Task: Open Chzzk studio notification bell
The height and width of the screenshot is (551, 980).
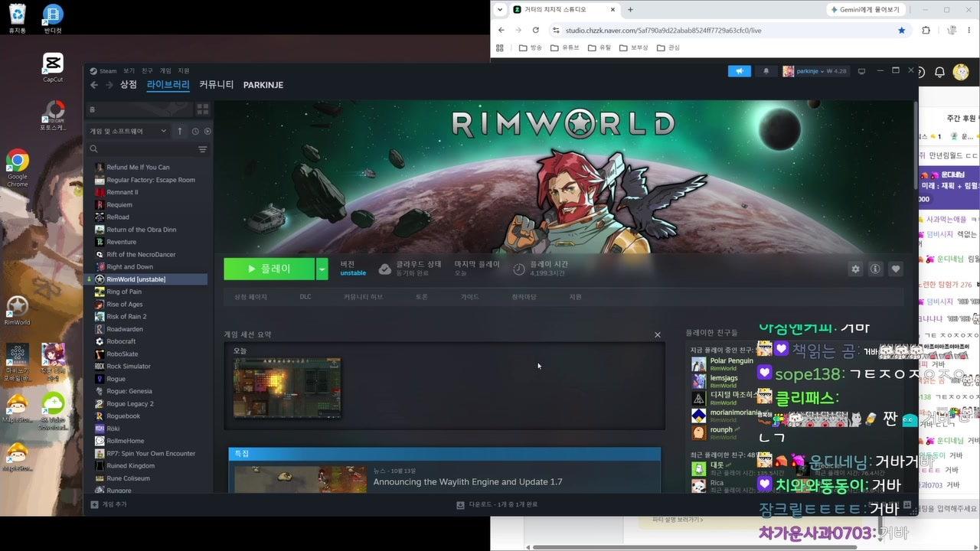Action: click(x=940, y=73)
